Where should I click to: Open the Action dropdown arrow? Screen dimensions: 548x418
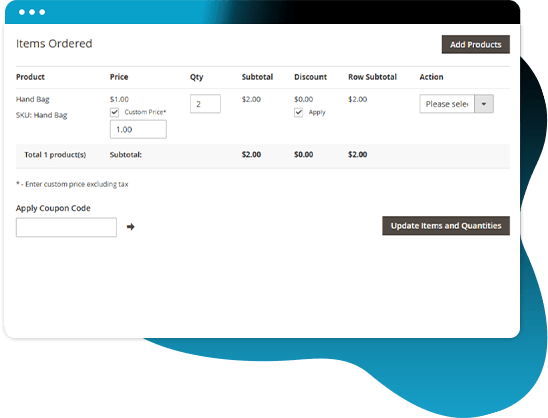pyautogui.click(x=484, y=104)
